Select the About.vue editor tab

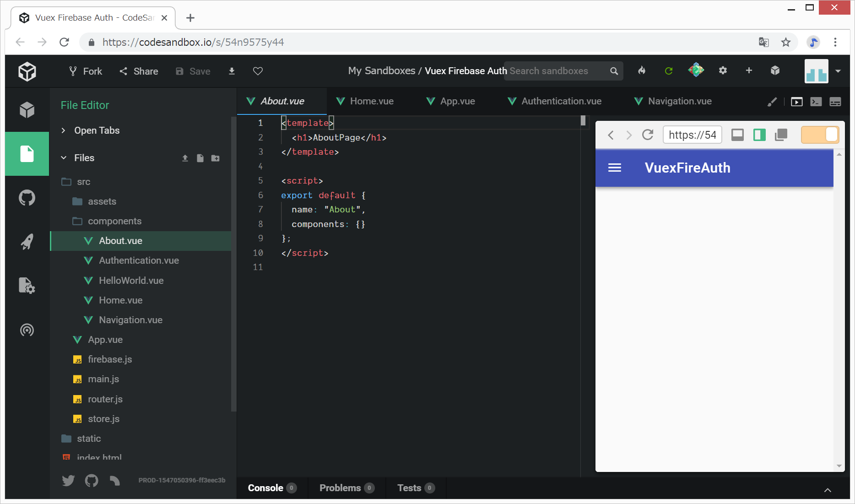[x=282, y=101]
